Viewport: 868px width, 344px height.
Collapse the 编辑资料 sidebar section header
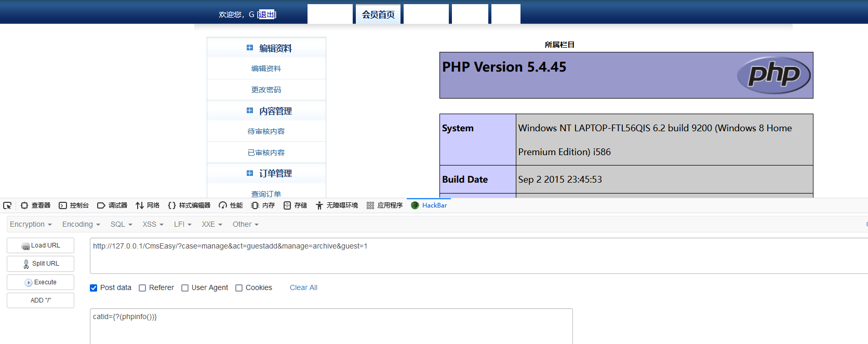266,48
